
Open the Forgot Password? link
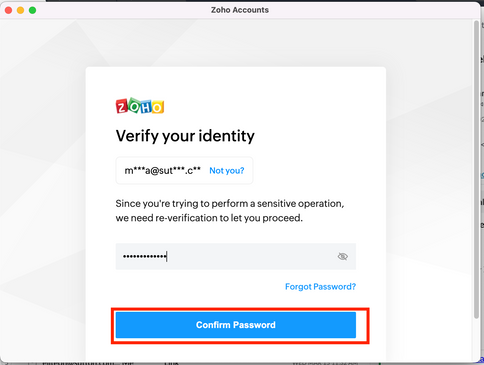click(320, 287)
